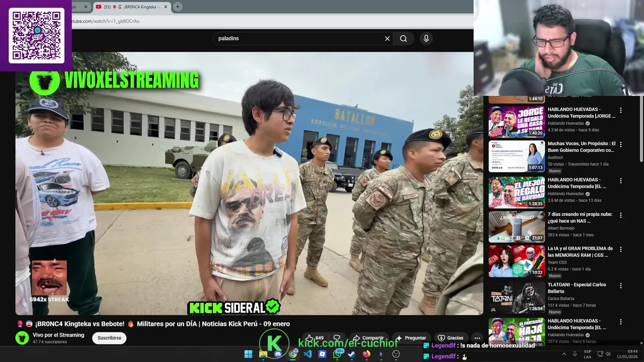Click the Compartir share button
Viewport: 644px width, 362px height.
click(368, 338)
